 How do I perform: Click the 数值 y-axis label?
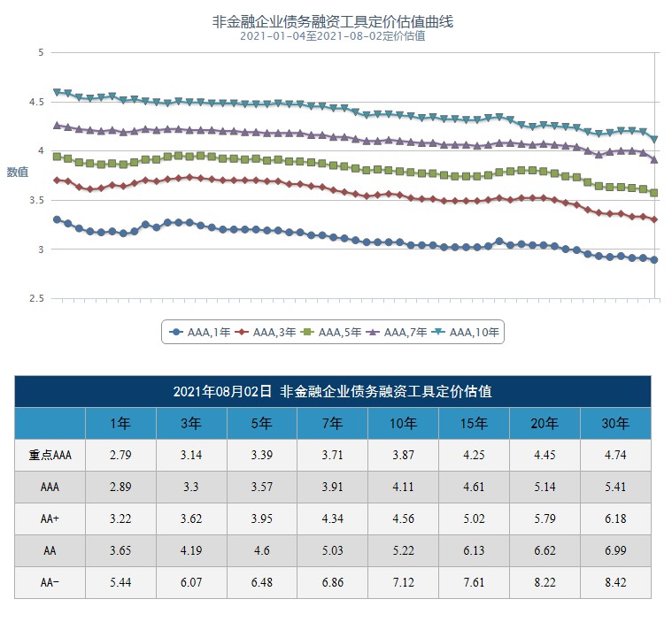click(x=18, y=172)
